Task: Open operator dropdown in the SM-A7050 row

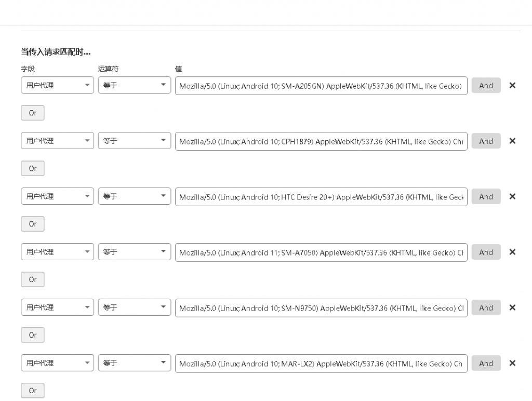Action: (134, 252)
